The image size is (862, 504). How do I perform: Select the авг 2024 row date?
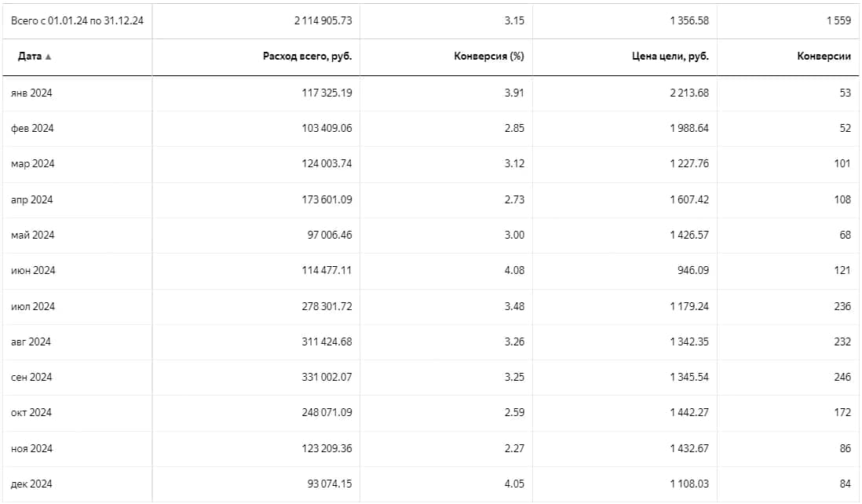[x=31, y=341]
